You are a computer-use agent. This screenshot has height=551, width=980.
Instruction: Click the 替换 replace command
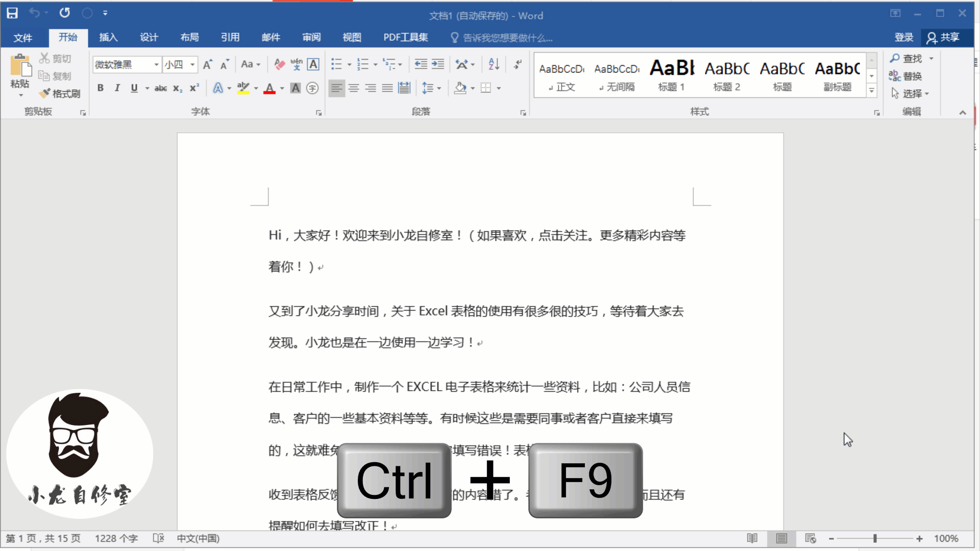912,76
